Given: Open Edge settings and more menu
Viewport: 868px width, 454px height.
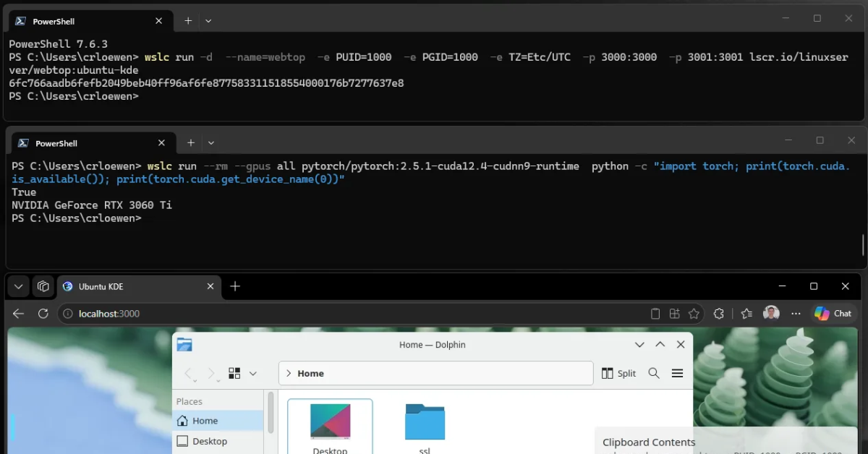Looking at the screenshot, I should point(796,314).
